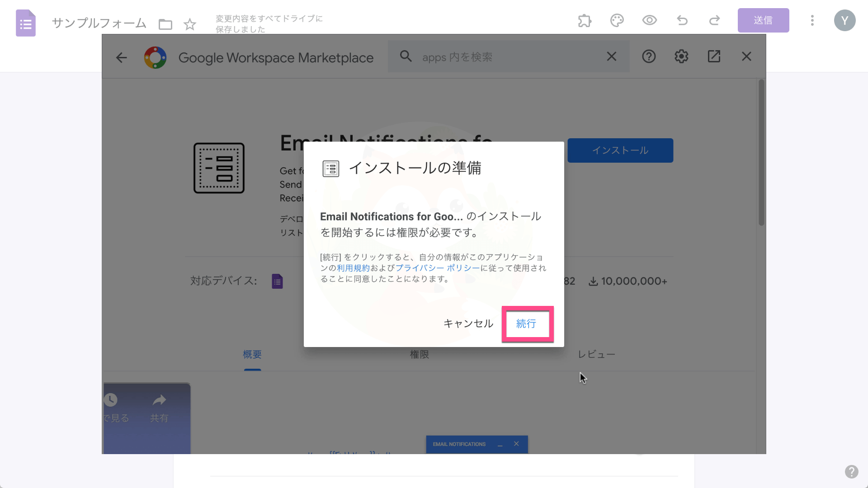Click the 対応デバイス: label
This screenshot has height=488, width=868.
pos(223,281)
